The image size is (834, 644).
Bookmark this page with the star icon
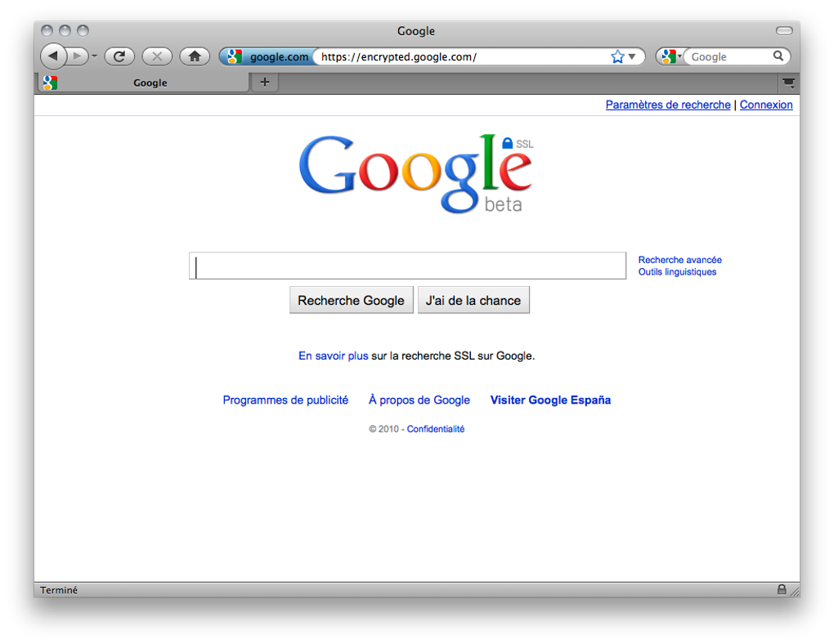pos(617,56)
